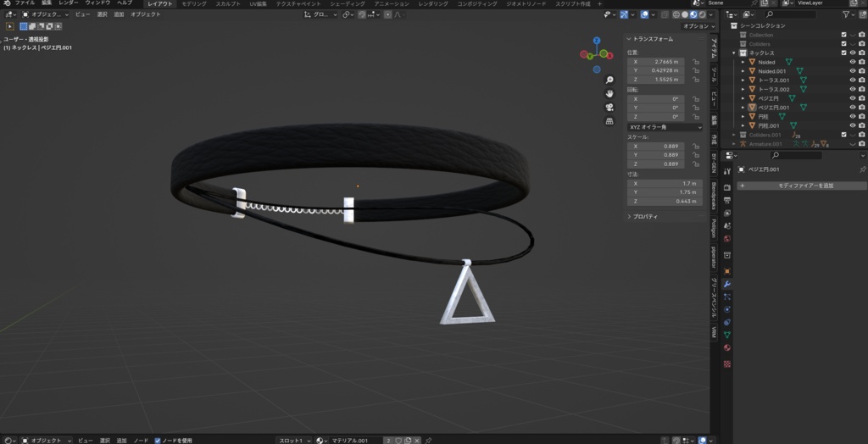Hide トーラス.001 in viewport
868x444 pixels.
(x=853, y=80)
